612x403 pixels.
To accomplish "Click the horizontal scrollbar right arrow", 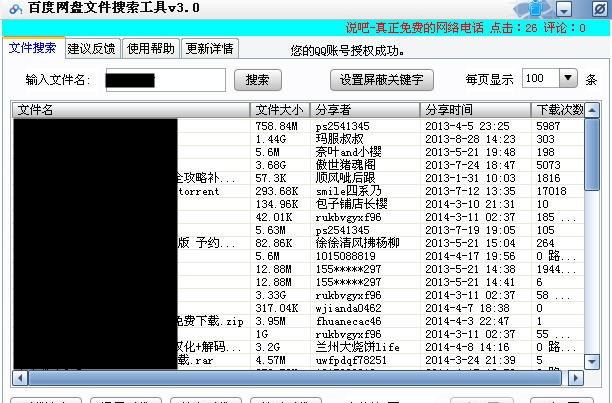I will point(575,378).
